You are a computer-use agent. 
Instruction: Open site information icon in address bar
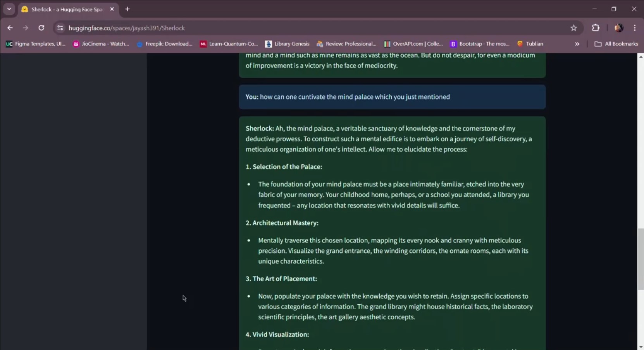coord(60,28)
